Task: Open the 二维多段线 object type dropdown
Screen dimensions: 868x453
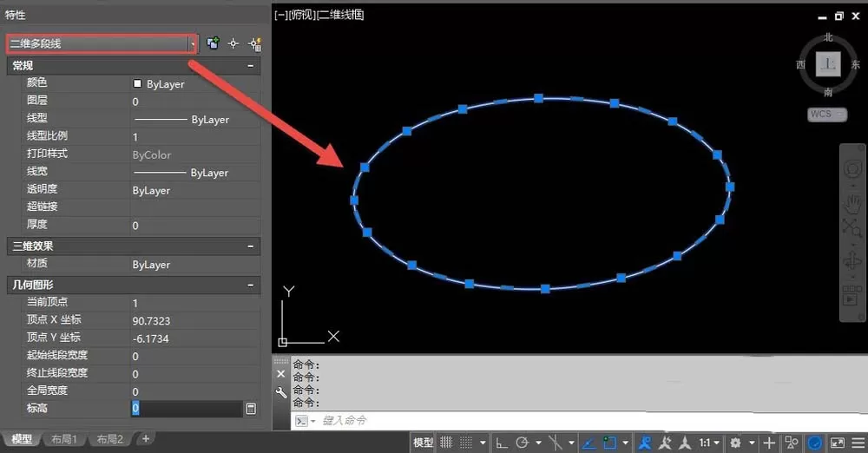Action: click(x=193, y=43)
